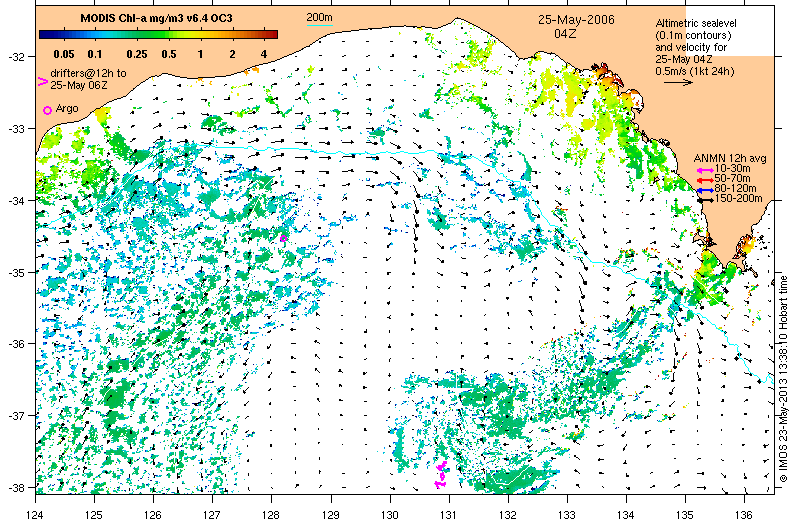Click the '50-70m' depth label
Screen dimensions: 800x520
coord(732,179)
